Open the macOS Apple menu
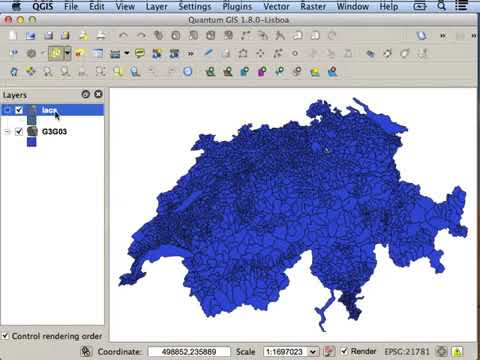 pyautogui.click(x=16, y=6)
